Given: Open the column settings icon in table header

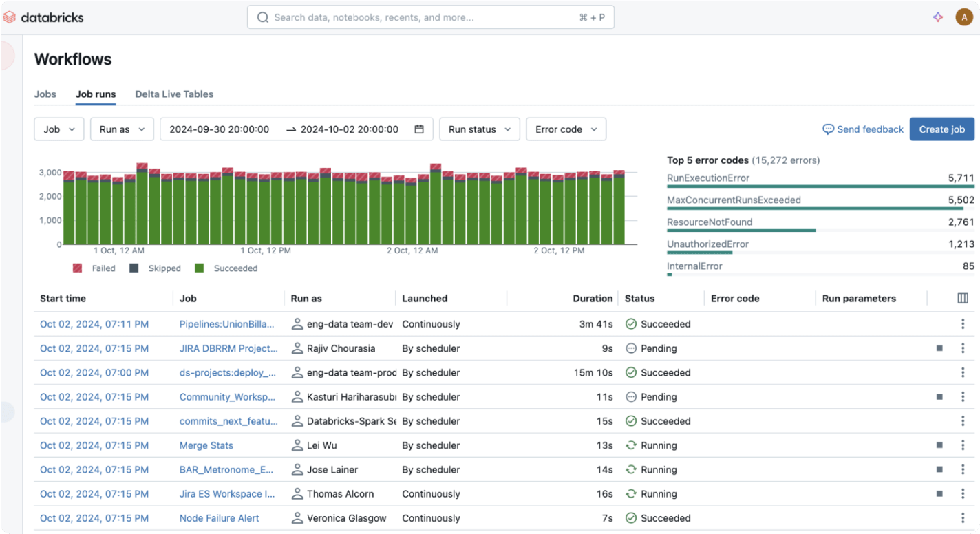Looking at the screenshot, I should click(x=963, y=299).
